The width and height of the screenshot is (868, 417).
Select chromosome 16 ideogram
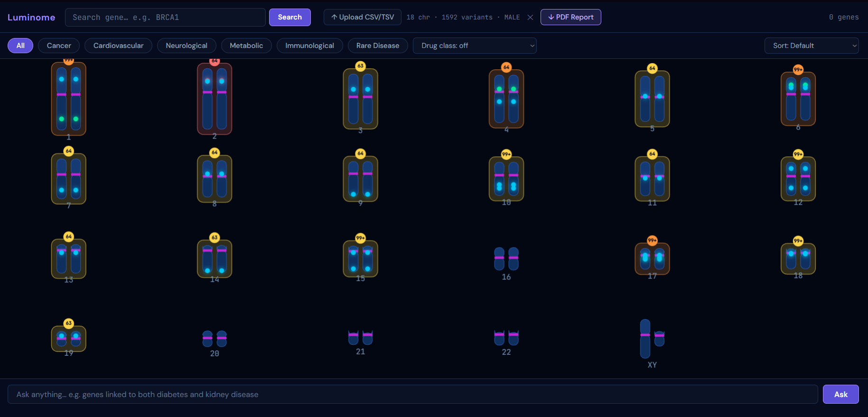[x=506, y=259]
